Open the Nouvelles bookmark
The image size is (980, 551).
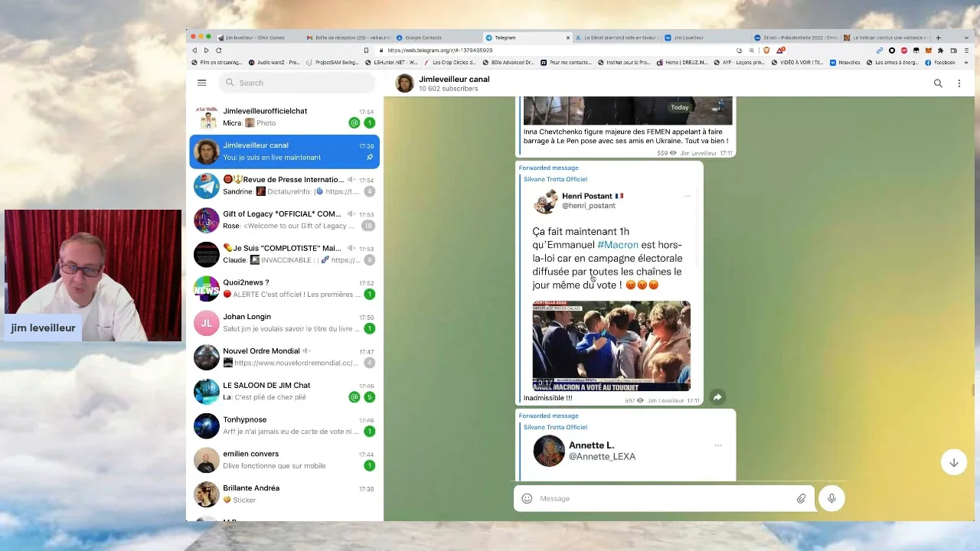[x=845, y=63]
